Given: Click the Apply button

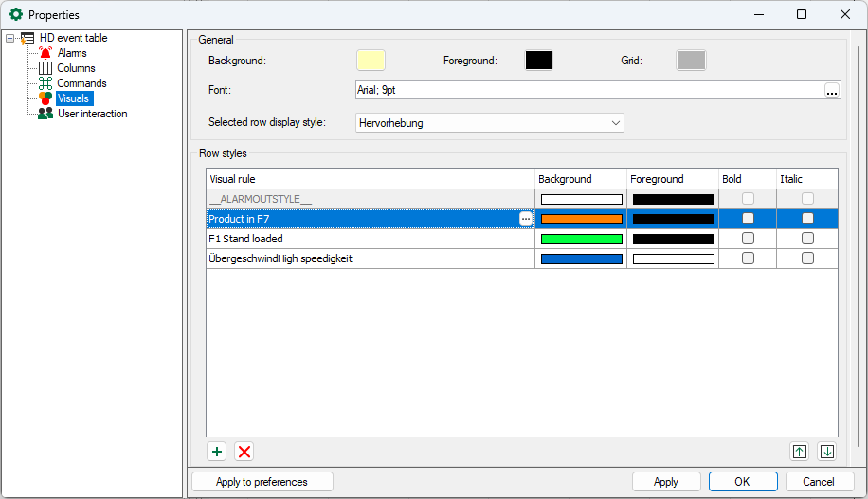Looking at the screenshot, I should tap(666, 482).
